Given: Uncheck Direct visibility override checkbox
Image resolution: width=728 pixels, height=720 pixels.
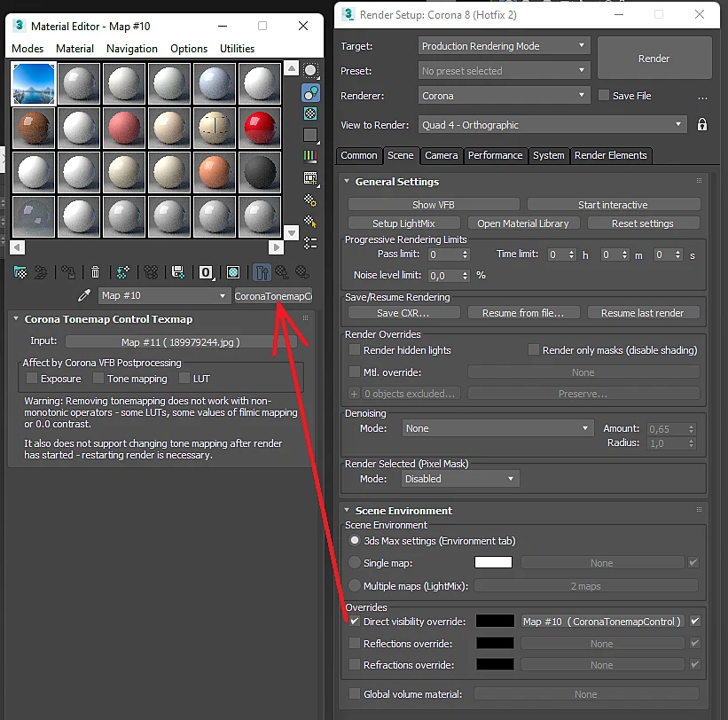Looking at the screenshot, I should click(x=355, y=621).
